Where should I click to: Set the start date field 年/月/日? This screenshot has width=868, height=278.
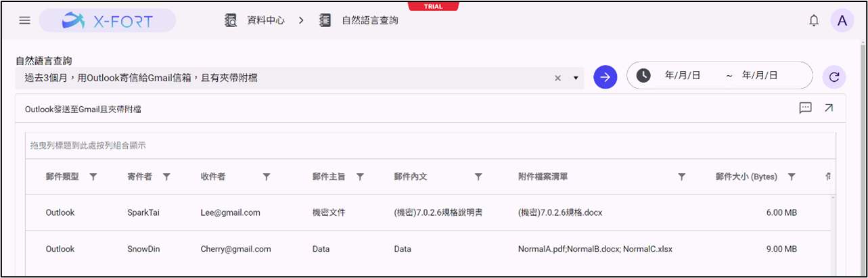click(x=683, y=76)
